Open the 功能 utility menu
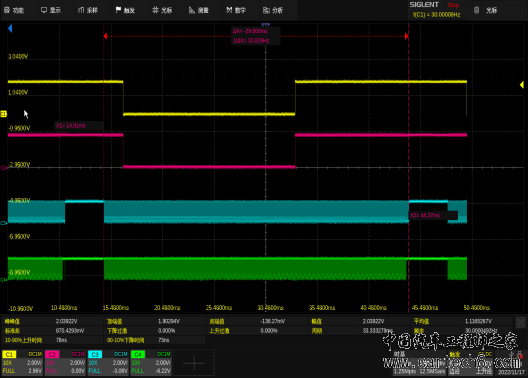529x378 pixels. pos(14,10)
